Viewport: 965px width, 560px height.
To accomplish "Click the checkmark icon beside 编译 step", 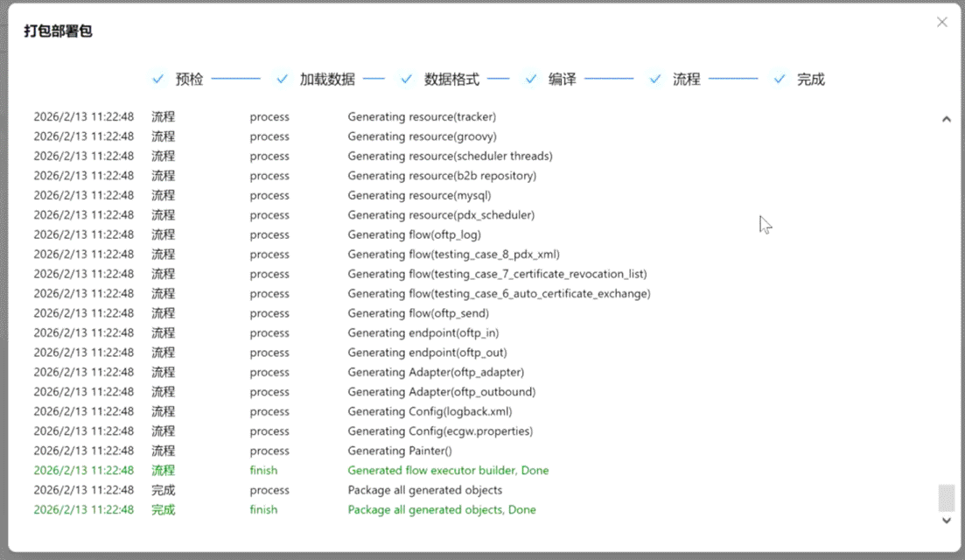I will point(531,79).
